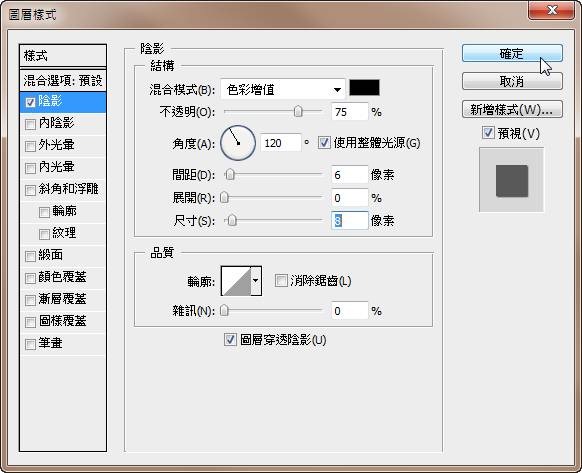582x473 pixels.
Task: Select 樣式 header in left list
Action: (x=63, y=56)
